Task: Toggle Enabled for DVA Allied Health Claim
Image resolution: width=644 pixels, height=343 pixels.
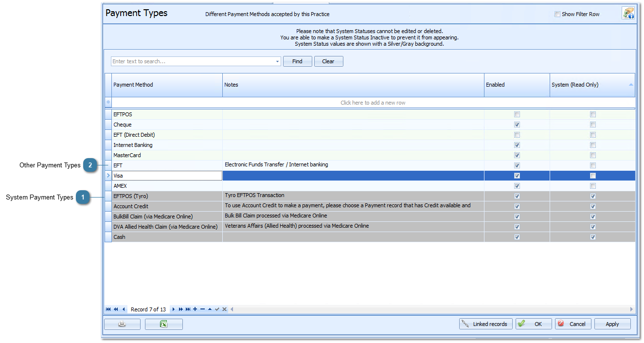Action: click(x=517, y=227)
